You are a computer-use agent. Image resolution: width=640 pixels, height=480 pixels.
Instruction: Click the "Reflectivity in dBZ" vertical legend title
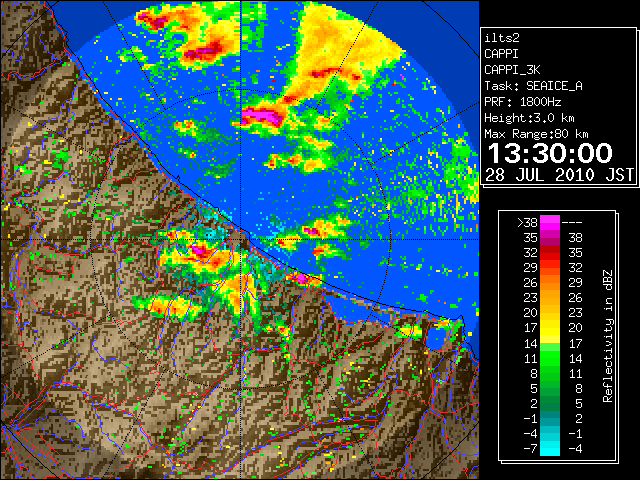[607, 336]
